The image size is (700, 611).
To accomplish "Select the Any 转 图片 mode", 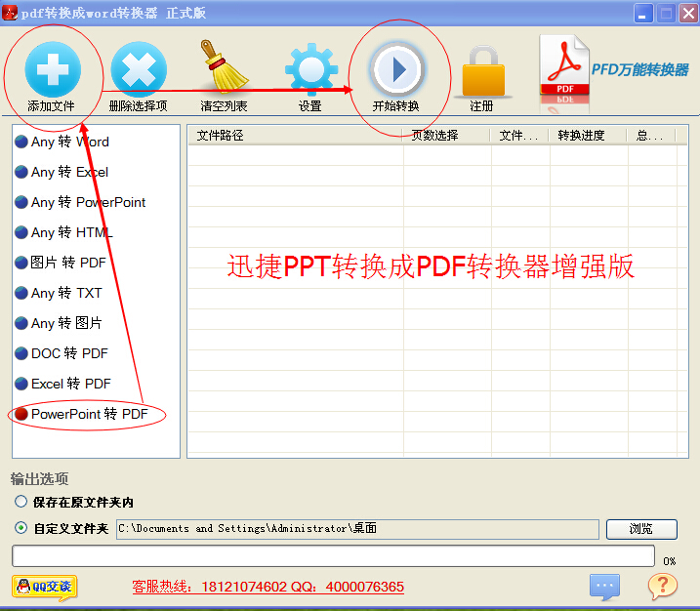I will click(x=59, y=323).
